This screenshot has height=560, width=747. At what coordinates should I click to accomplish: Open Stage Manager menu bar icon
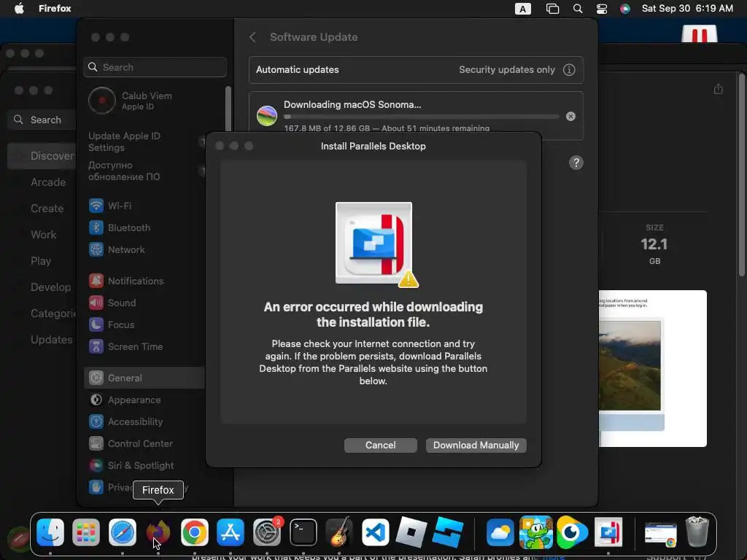[x=552, y=9]
